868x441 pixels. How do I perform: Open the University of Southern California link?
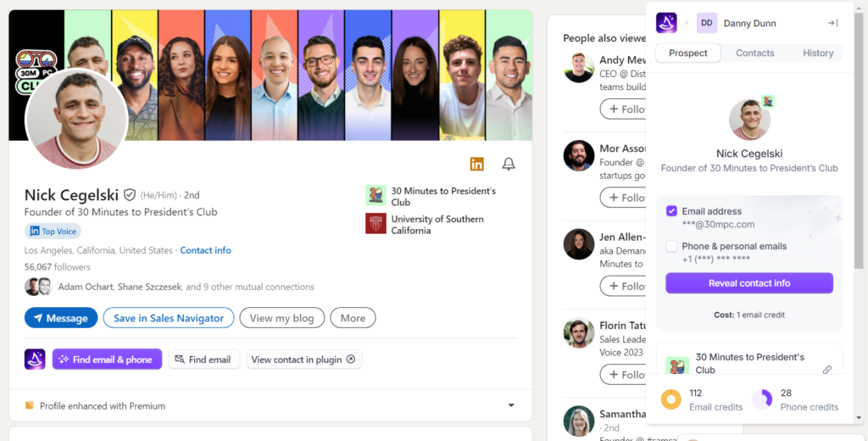437,225
